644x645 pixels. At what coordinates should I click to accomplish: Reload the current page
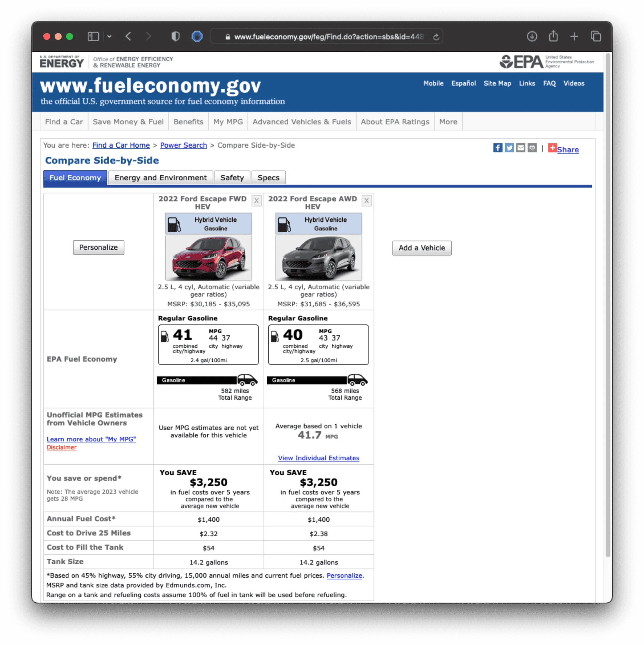(436, 37)
